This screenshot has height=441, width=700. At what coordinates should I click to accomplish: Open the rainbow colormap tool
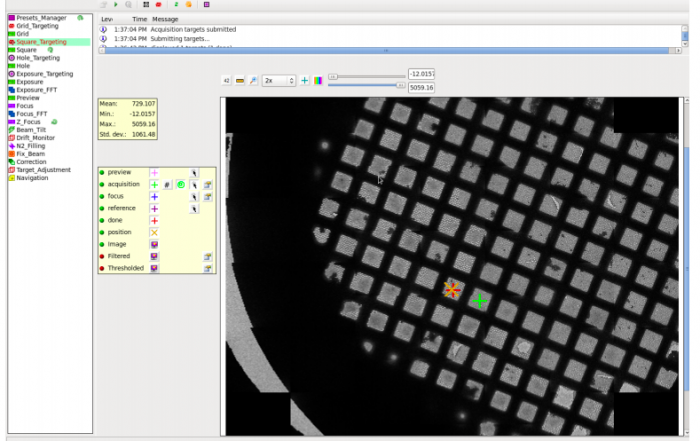click(x=318, y=81)
